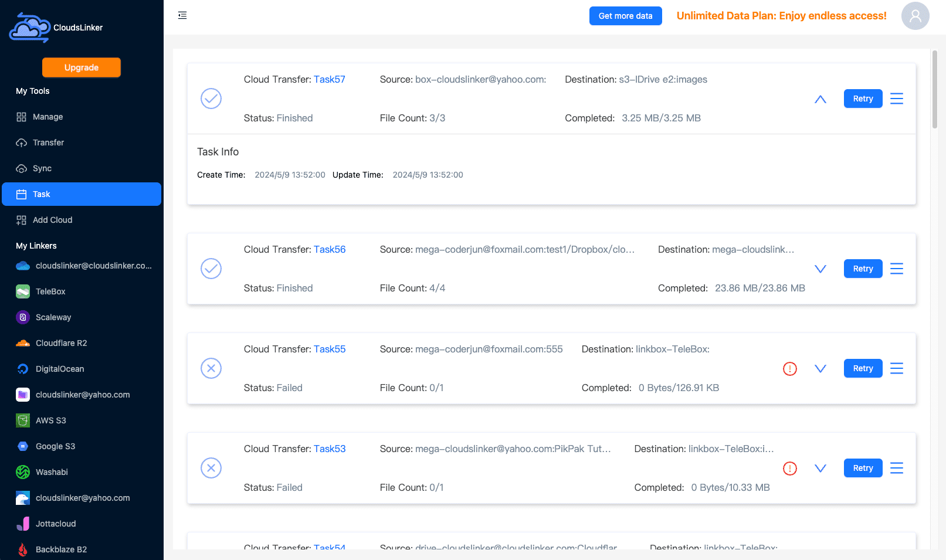Expand the Task56 details
The width and height of the screenshot is (946, 560).
[x=820, y=269]
